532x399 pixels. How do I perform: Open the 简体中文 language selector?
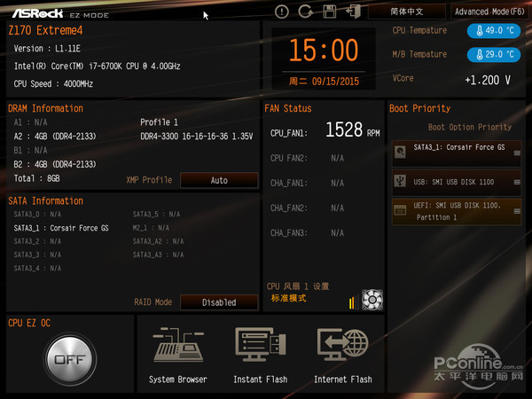tap(407, 12)
